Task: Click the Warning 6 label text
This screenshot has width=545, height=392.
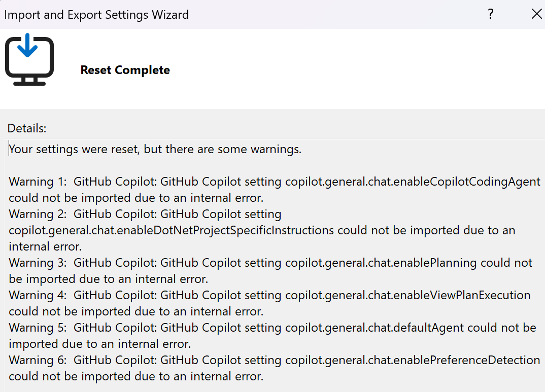Action: click(38, 360)
